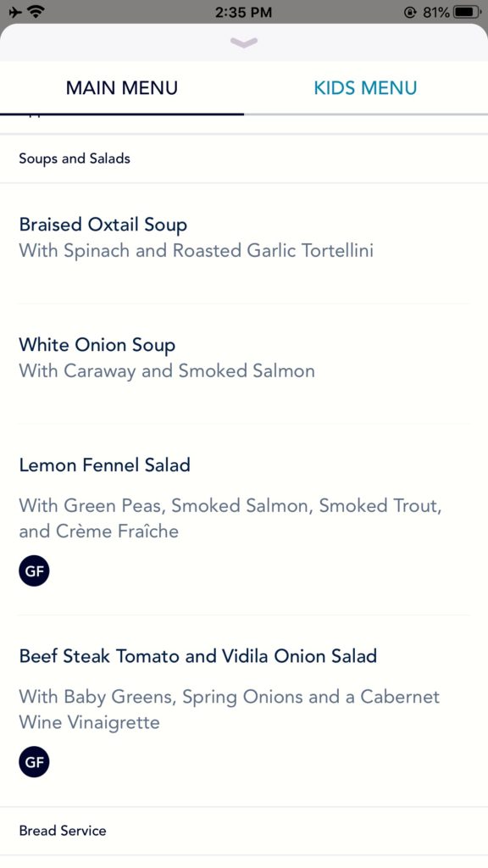The height and width of the screenshot is (868, 488).
Task: Tap the Bread Service section header
Action: point(244,831)
